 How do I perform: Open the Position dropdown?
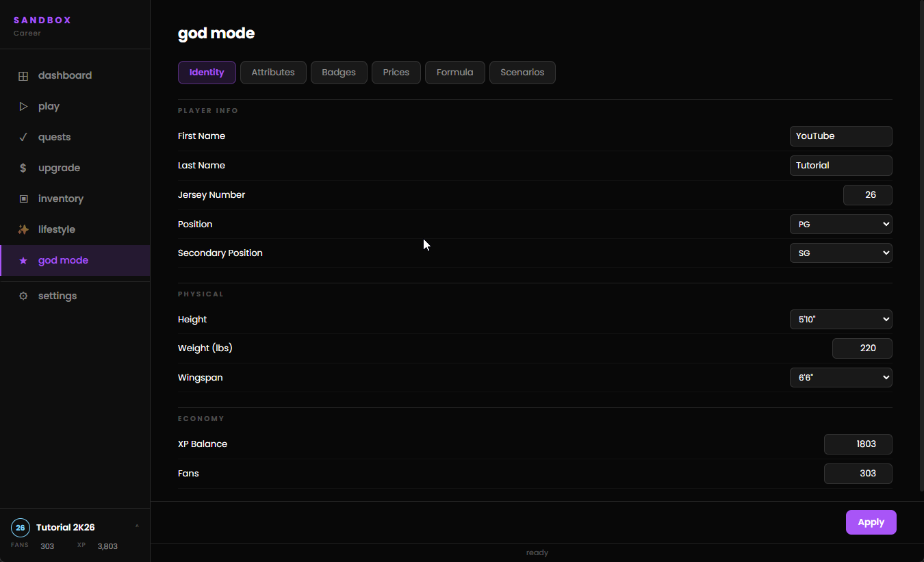[840, 224]
